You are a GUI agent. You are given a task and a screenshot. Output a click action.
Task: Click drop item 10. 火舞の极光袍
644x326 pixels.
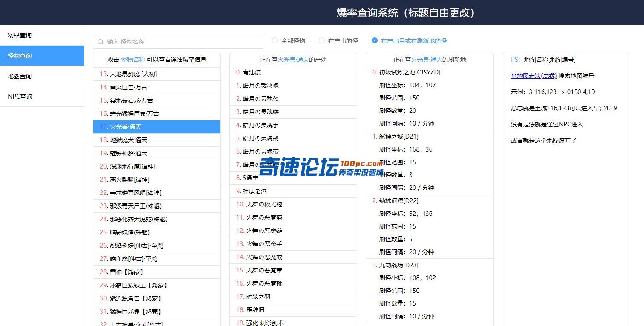click(293, 204)
